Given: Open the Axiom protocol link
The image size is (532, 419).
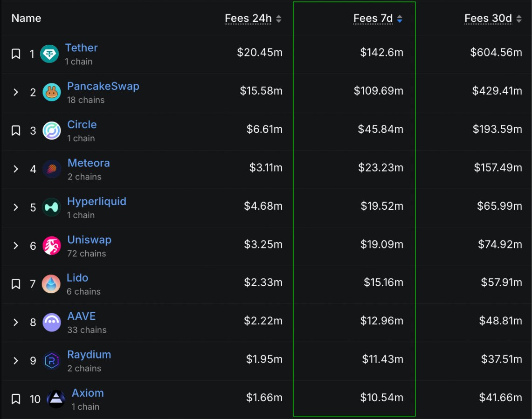Looking at the screenshot, I should pos(88,392).
